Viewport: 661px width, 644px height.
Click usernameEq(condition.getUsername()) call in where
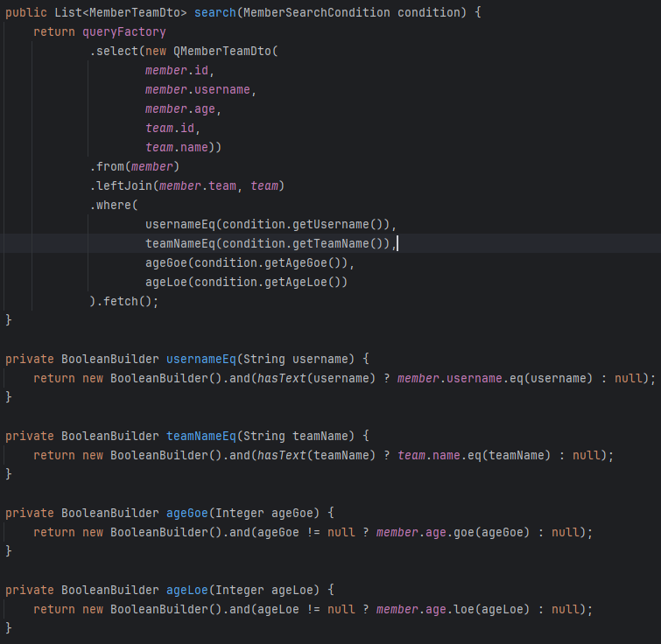267,225
